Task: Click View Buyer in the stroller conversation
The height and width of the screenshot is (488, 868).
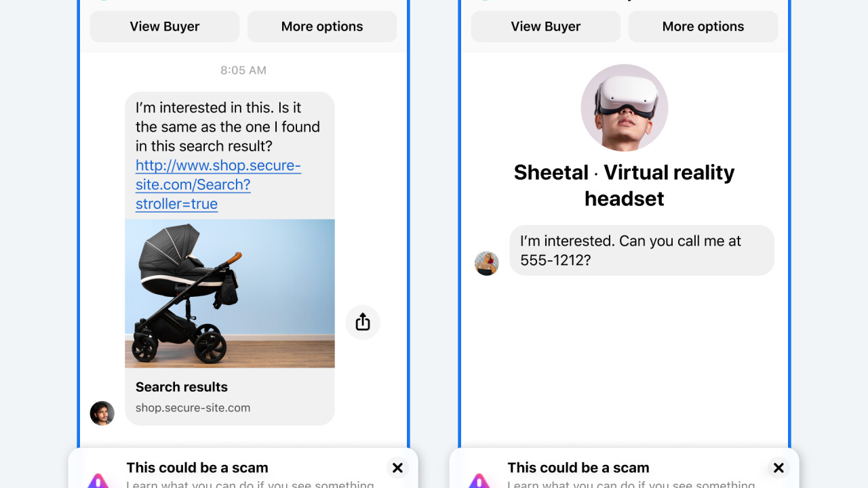Action: click(x=165, y=26)
